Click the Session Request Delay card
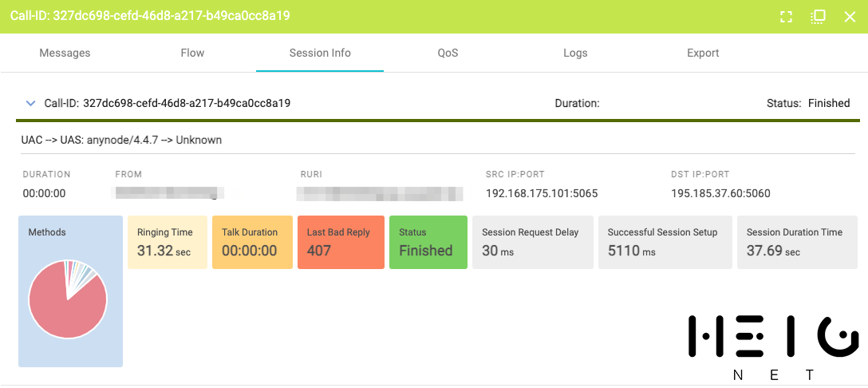The height and width of the screenshot is (388, 868). point(532,242)
